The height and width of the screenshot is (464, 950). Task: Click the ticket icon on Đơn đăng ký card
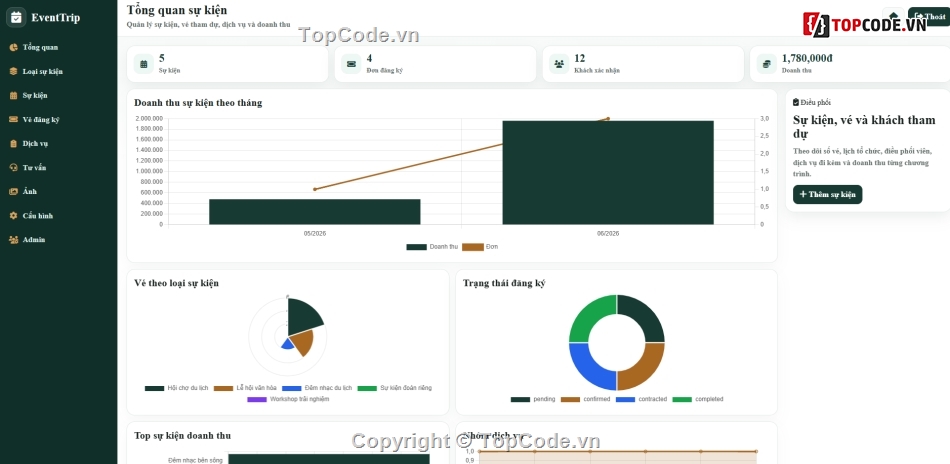coord(351,64)
